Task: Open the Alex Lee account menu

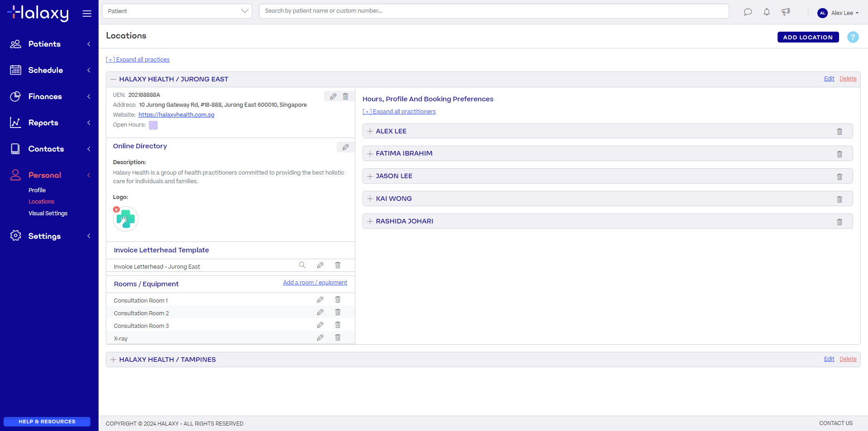Action: point(838,13)
